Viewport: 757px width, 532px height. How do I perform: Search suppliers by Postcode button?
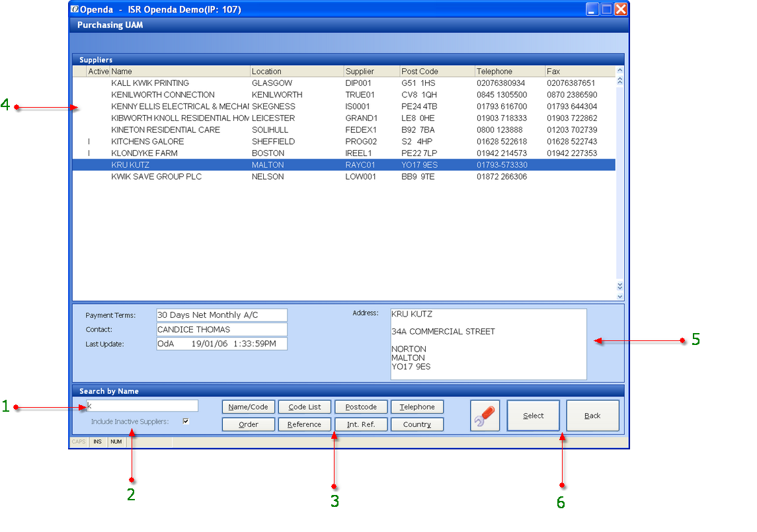tap(360, 407)
